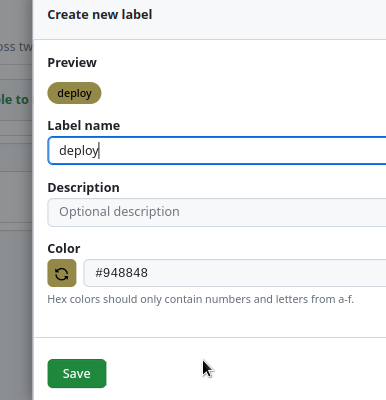Click the dimmed gray text behind drawer
The width and height of the screenshot is (386, 400).
pyautogui.click(x=16, y=47)
